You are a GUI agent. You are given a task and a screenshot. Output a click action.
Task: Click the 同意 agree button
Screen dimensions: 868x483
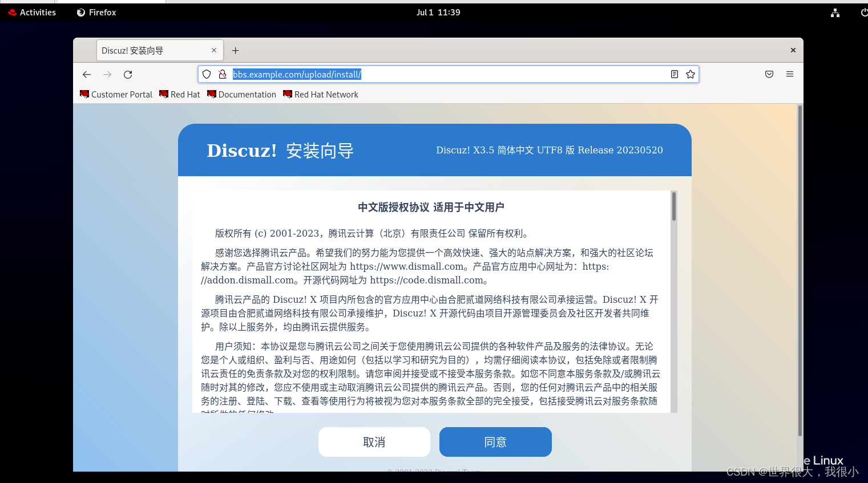coord(495,441)
